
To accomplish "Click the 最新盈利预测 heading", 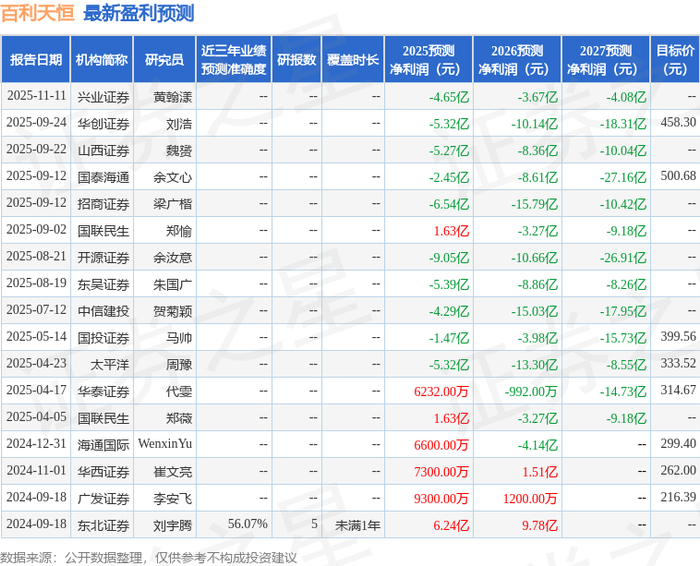I will (x=138, y=13).
